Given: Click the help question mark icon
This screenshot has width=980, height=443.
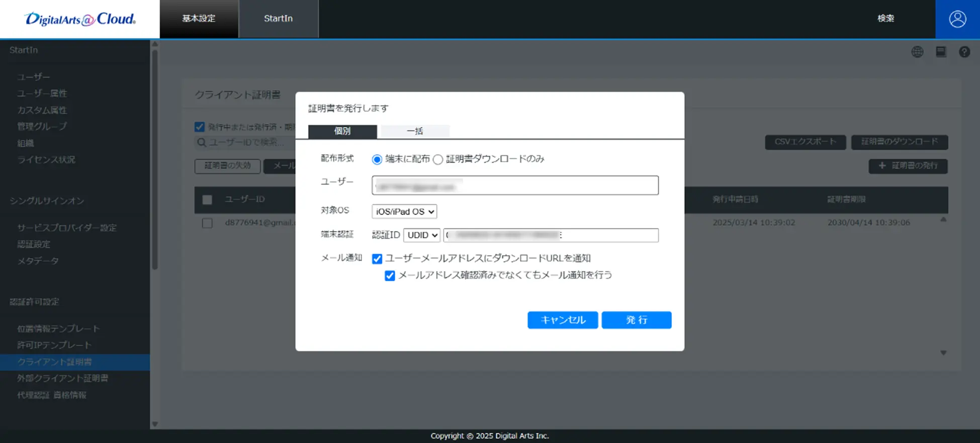Looking at the screenshot, I should 964,52.
